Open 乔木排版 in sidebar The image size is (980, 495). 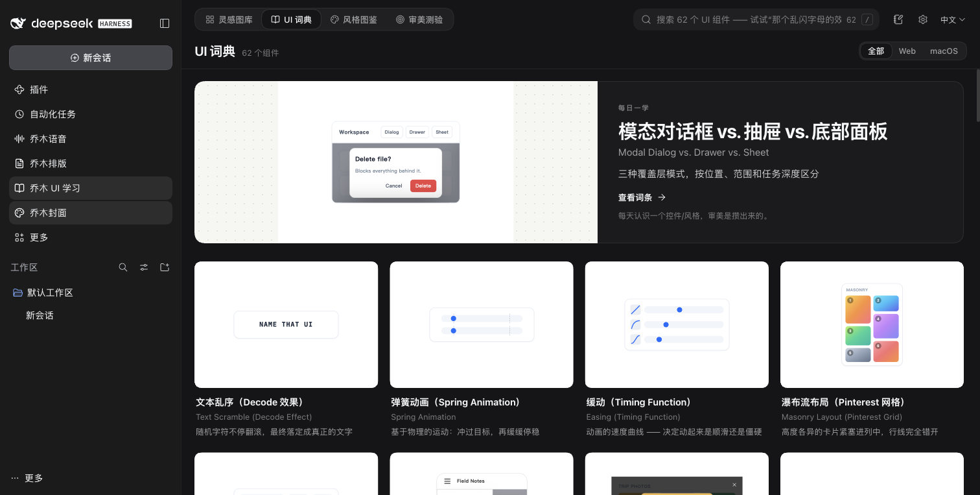(91, 163)
